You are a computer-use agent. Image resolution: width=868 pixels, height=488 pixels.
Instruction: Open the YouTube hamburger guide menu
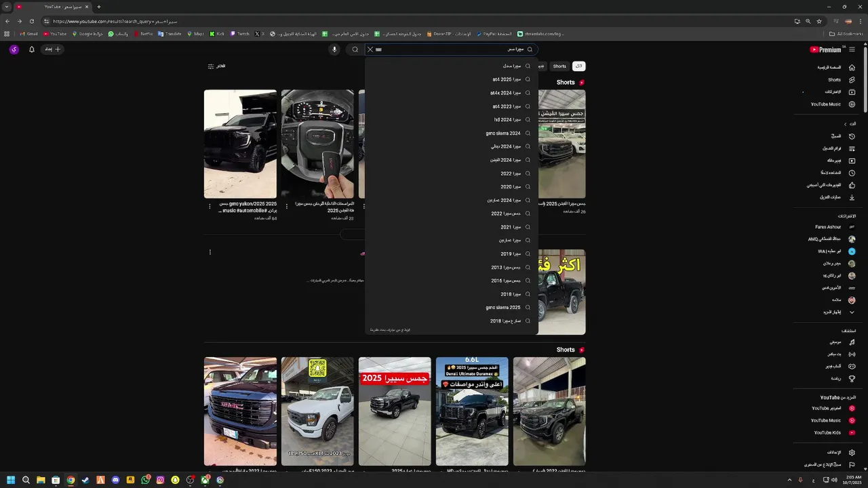(x=852, y=49)
